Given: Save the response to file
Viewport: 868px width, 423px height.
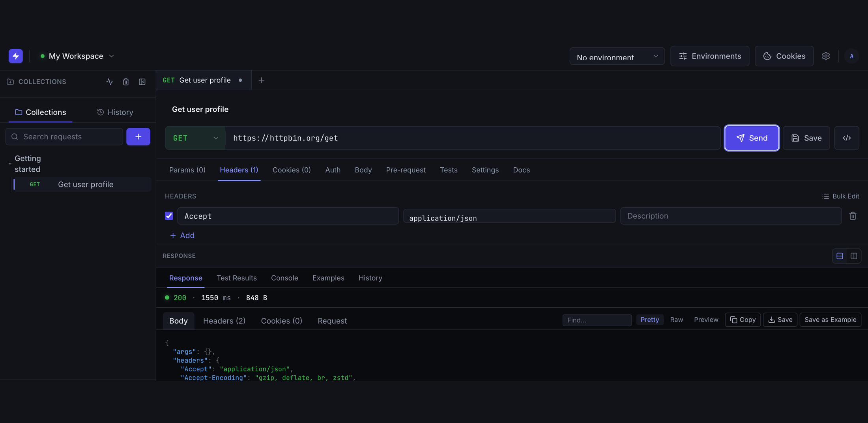Looking at the screenshot, I should coord(780,320).
